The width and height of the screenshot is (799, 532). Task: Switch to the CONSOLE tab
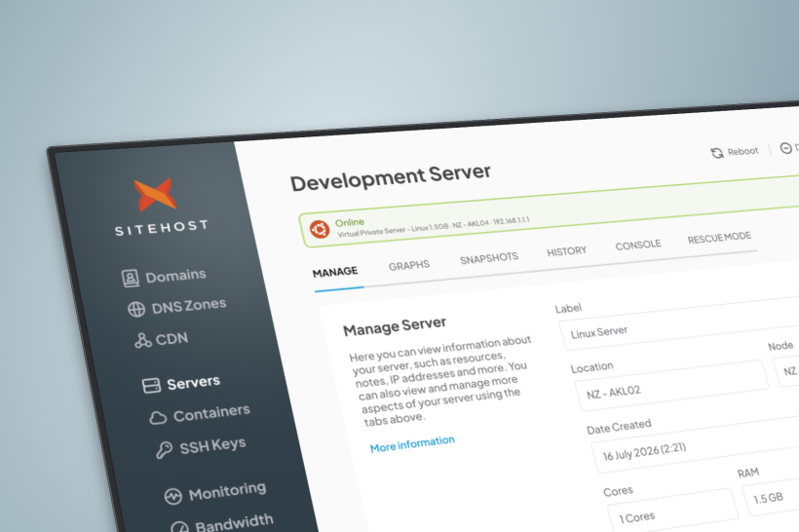pyautogui.click(x=638, y=246)
